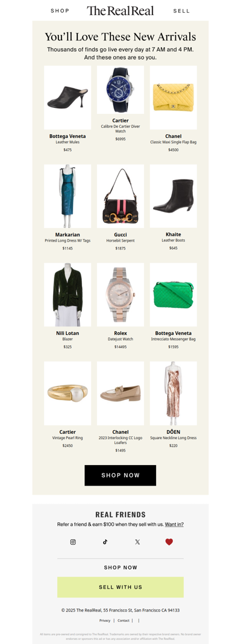Open SHOP in the header
This screenshot has height=644, width=241.
point(60,11)
